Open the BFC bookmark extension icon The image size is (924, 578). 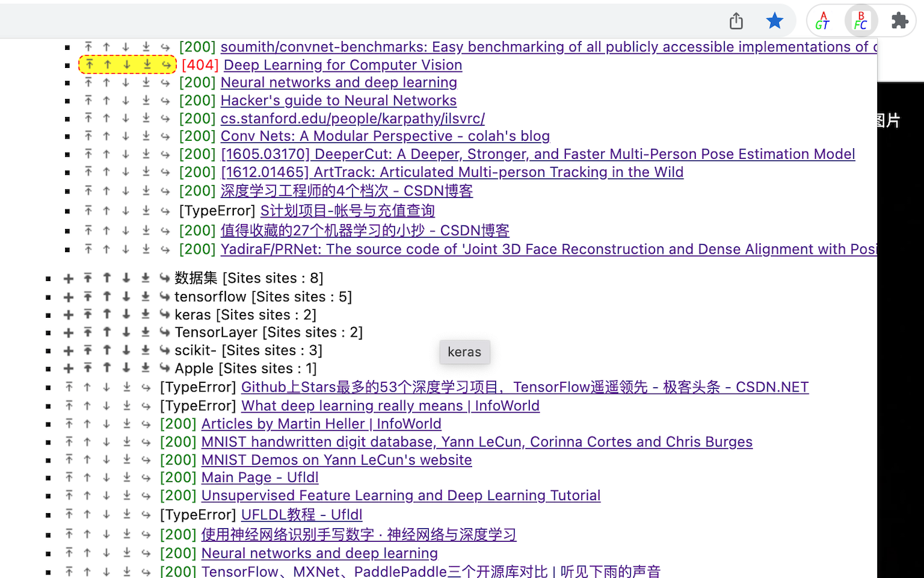(860, 21)
